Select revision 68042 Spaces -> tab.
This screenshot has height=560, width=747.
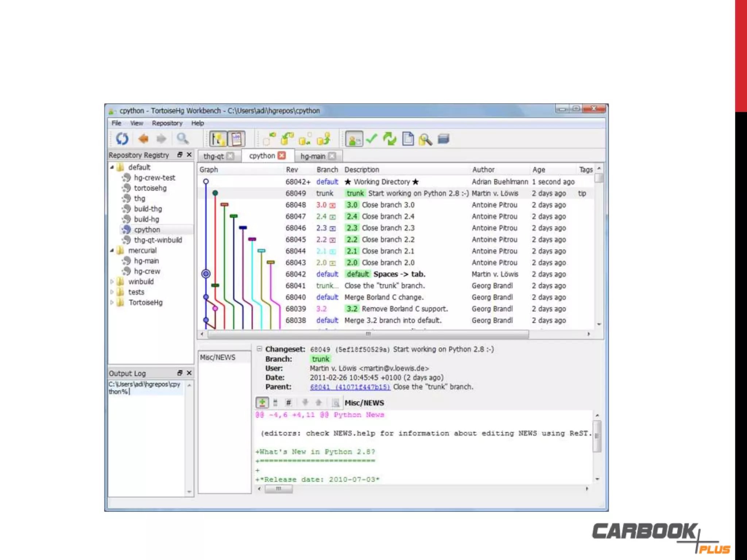pyautogui.click(x=396, y=274)
